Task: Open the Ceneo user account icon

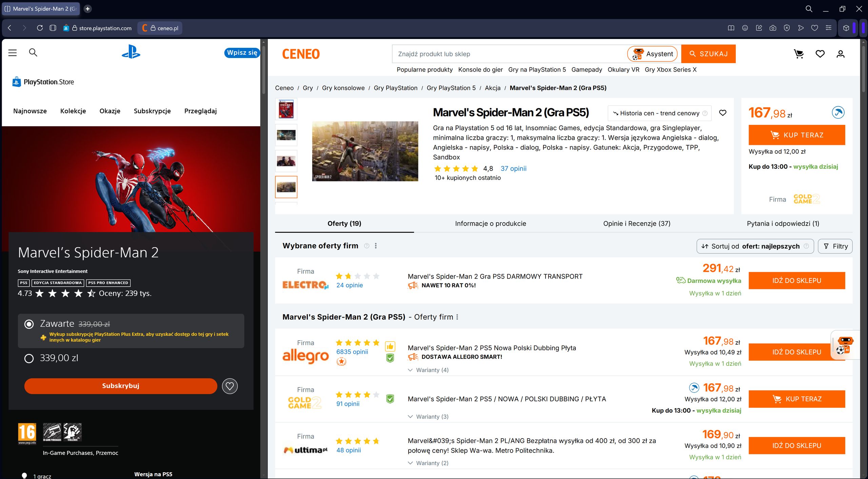Action: click(x=840, y=54)
